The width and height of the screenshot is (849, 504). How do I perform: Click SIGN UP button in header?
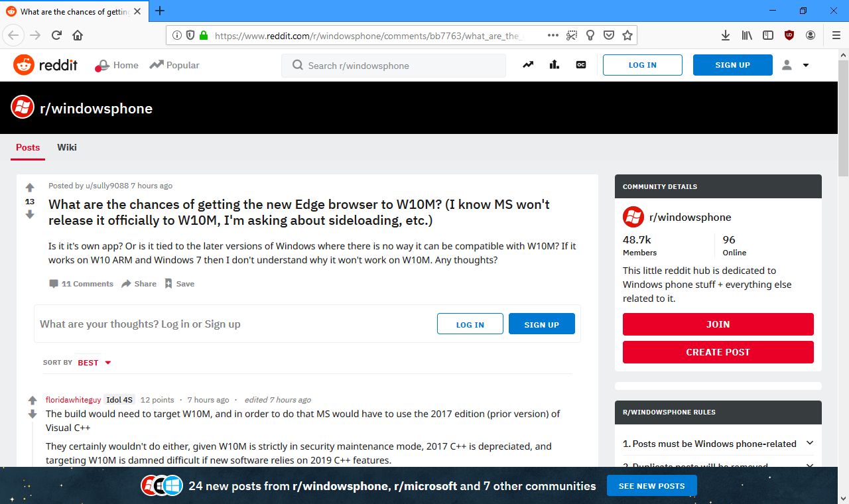pos(733,65)
